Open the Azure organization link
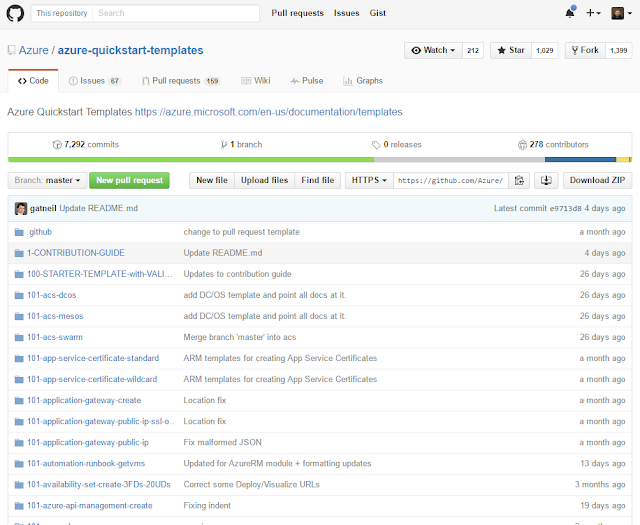The height and width of the screenshot is (525, 640). [x=33, y=50]
